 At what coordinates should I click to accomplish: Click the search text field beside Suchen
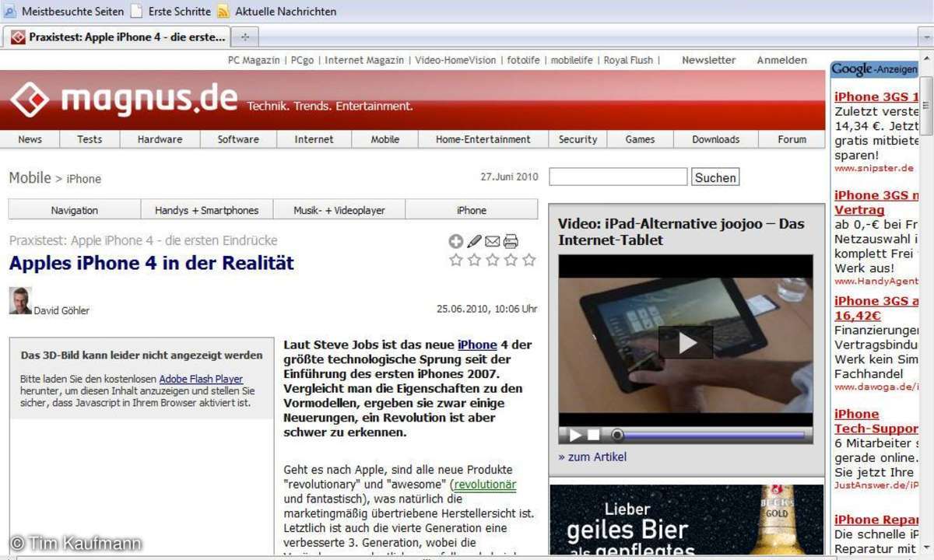click(618, 177)
